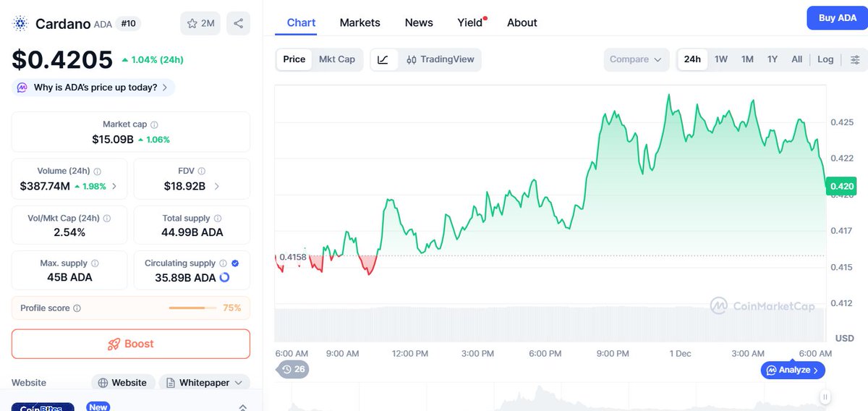The image size is (868, 411).
Task: Click the Cardano logo icon
Action: 20,23
